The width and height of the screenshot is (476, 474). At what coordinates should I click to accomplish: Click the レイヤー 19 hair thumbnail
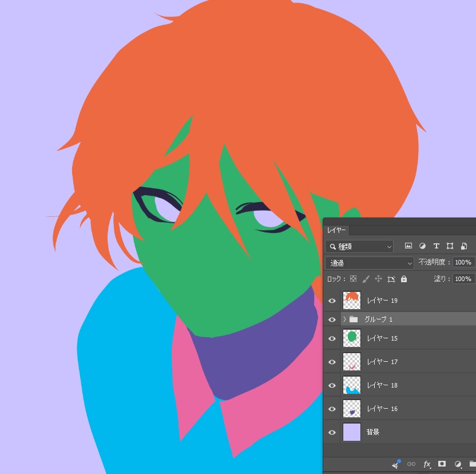point(352,300)
